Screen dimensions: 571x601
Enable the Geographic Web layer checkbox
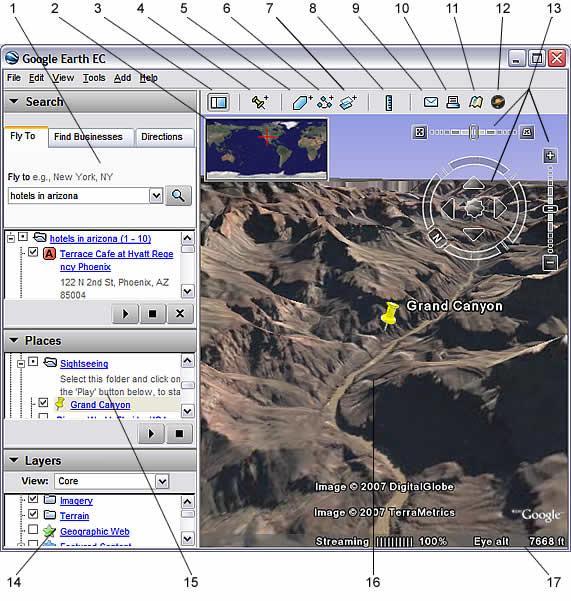pos(33,529)
